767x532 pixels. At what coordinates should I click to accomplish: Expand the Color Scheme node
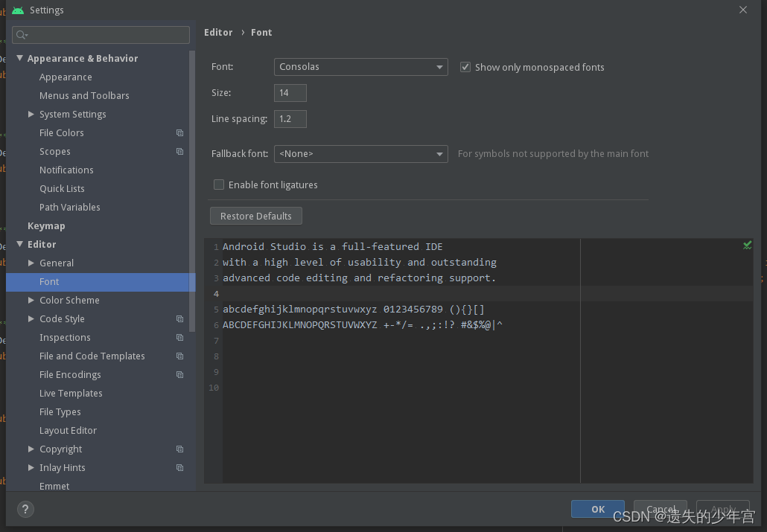31,300
